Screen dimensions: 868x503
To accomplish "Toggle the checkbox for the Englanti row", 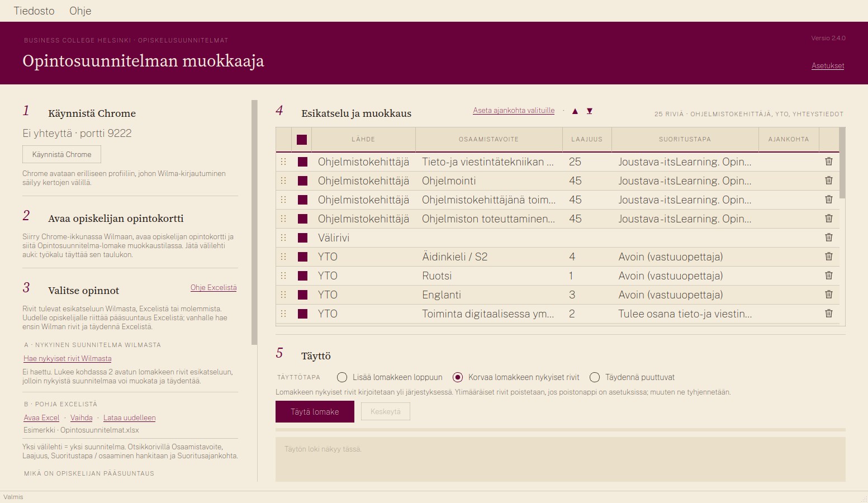I will (303, 295).
